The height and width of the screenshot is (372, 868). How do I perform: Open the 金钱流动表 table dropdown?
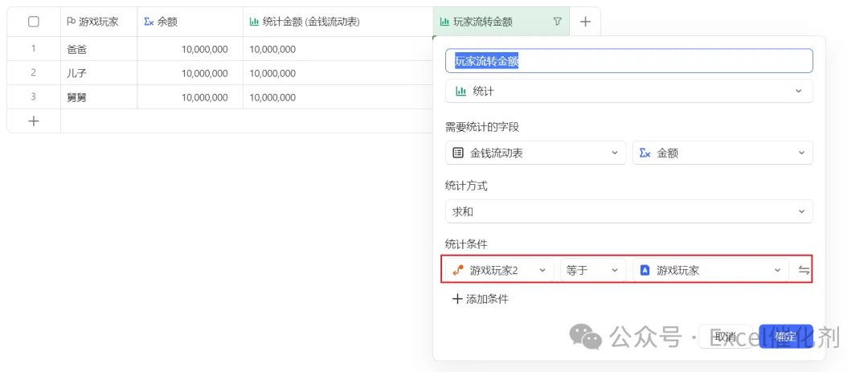(535, 153)
